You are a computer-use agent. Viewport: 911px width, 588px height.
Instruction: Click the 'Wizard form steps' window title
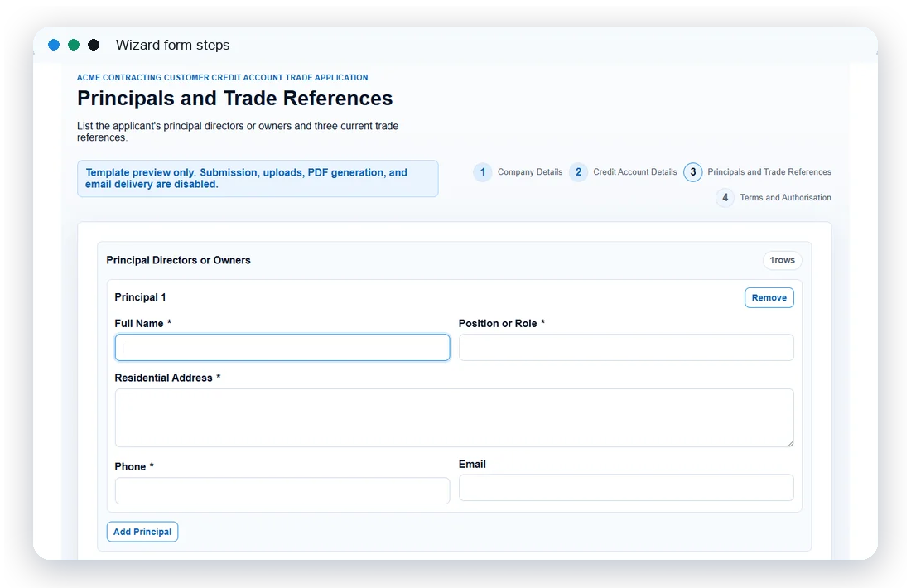click(172, 45)
